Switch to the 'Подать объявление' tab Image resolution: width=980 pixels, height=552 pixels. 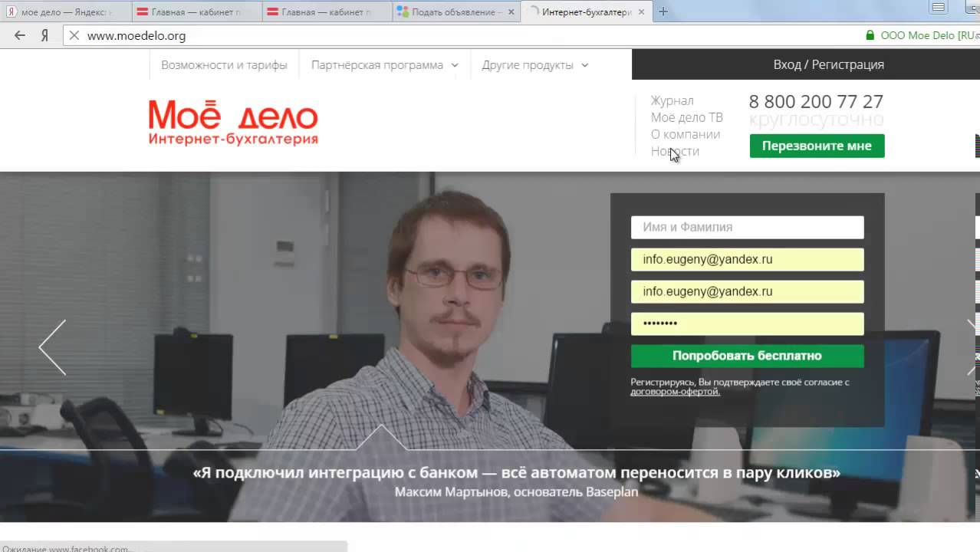click(456, 12)
